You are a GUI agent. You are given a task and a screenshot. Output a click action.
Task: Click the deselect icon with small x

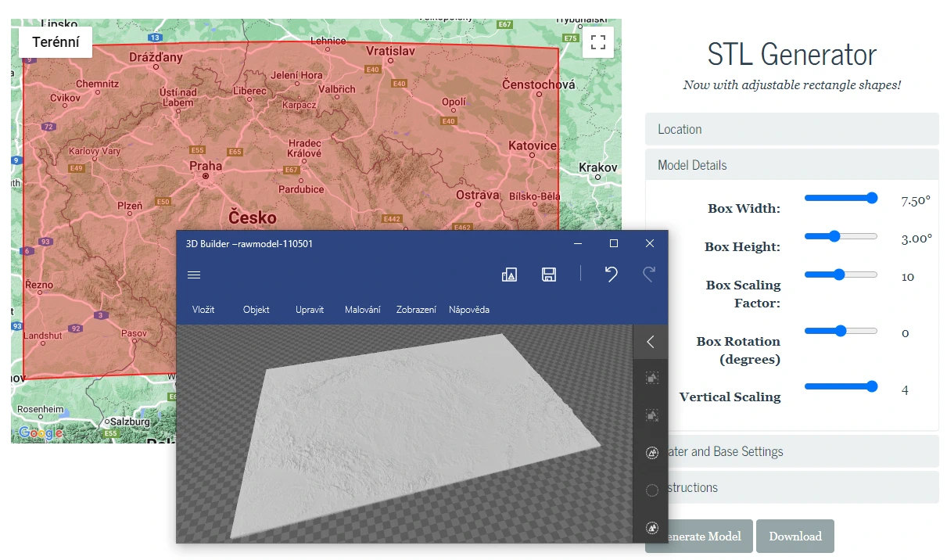652,415
